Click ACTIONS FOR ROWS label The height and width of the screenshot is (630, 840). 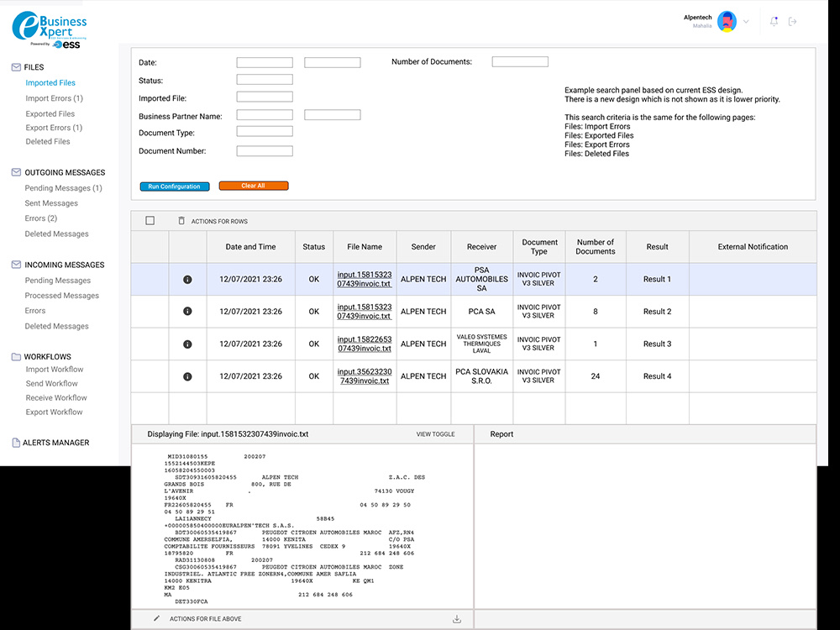[x=219, y=221]
